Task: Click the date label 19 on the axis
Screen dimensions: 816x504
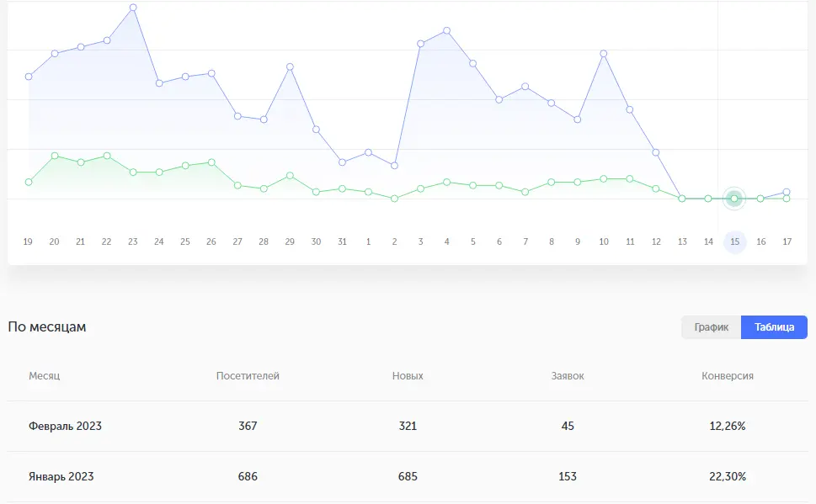Action: pos(28,242)
